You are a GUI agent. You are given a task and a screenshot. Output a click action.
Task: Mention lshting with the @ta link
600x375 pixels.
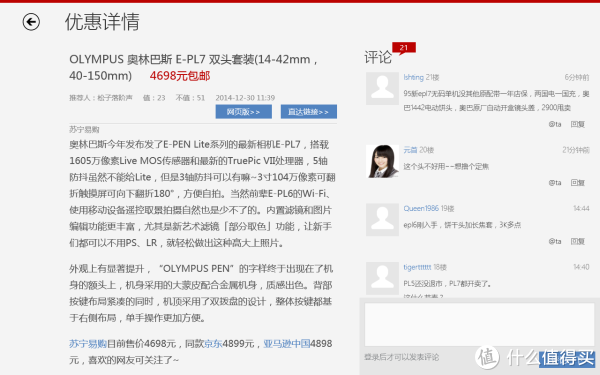click(x=555, y=124)
